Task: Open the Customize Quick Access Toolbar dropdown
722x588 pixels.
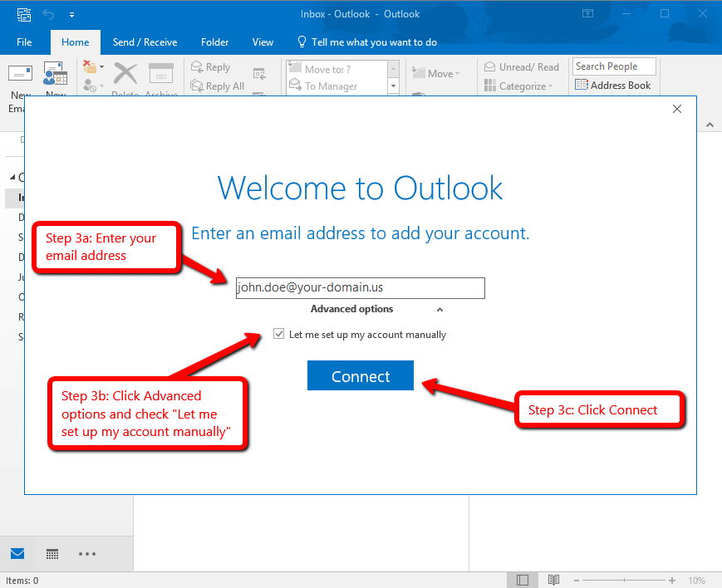Action: pyautogui.click(x=71, y=15)
